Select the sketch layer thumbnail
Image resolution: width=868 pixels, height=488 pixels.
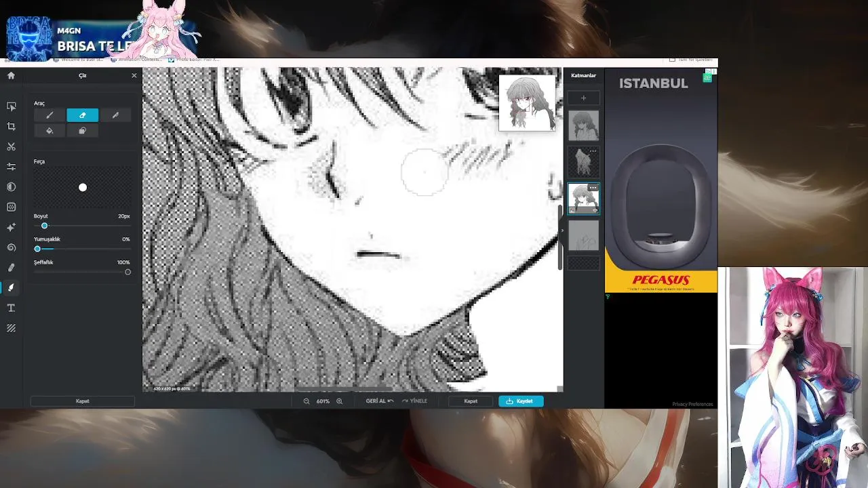click(x=583, y=235)
